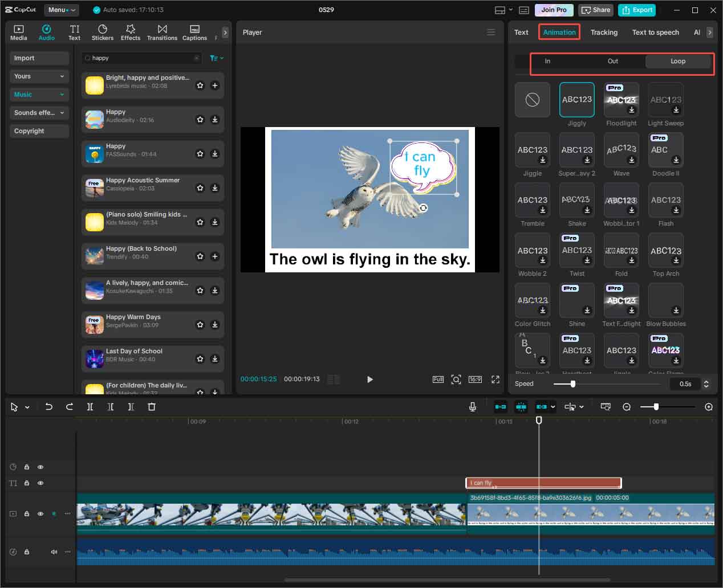The image size is (723, 588).
Task: Toggle visibility of the text track
Action: (40, 483)
